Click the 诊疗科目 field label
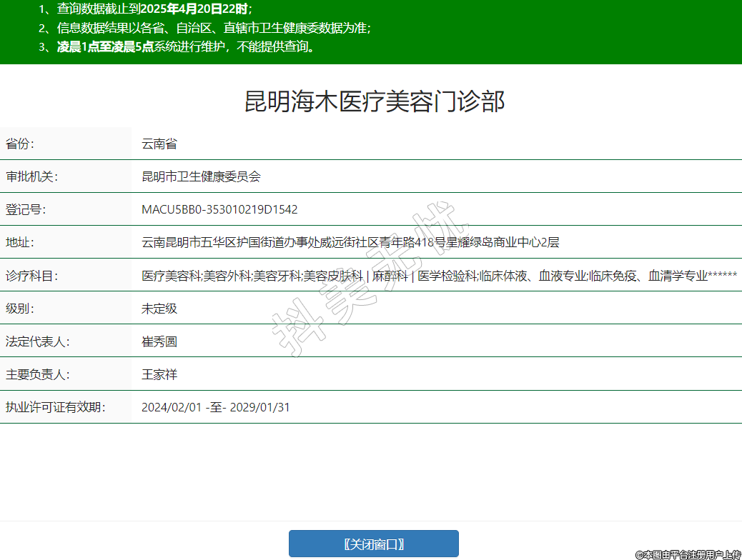The width and height of the screenshot is (742, 560). (31, 275)
